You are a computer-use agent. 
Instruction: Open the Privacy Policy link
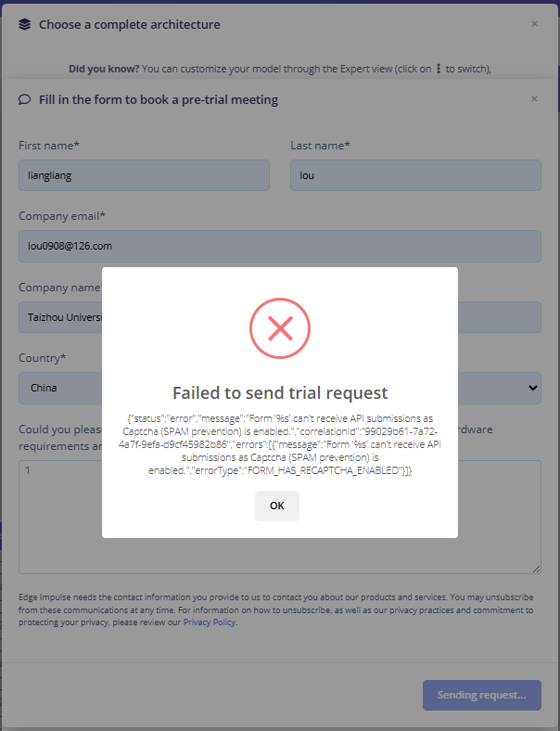pos(210,622)
